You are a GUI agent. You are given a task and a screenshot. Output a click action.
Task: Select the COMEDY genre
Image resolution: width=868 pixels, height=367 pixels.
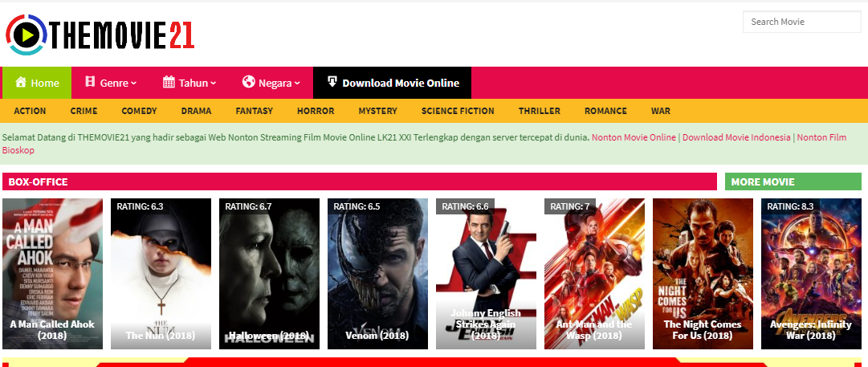pos(139,111)
